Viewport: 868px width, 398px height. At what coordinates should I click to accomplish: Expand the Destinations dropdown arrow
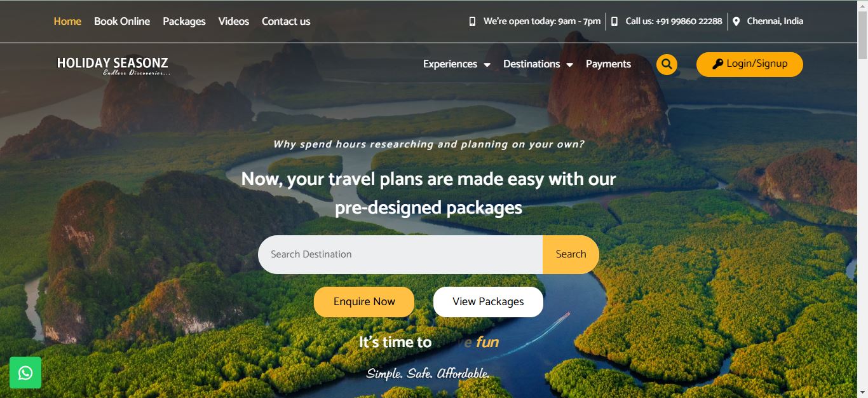tap(569, 65)
